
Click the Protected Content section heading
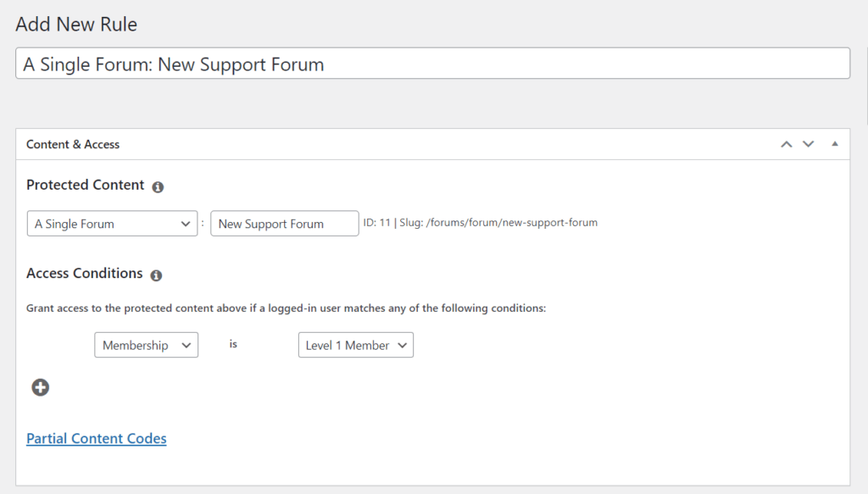[85, 185]
